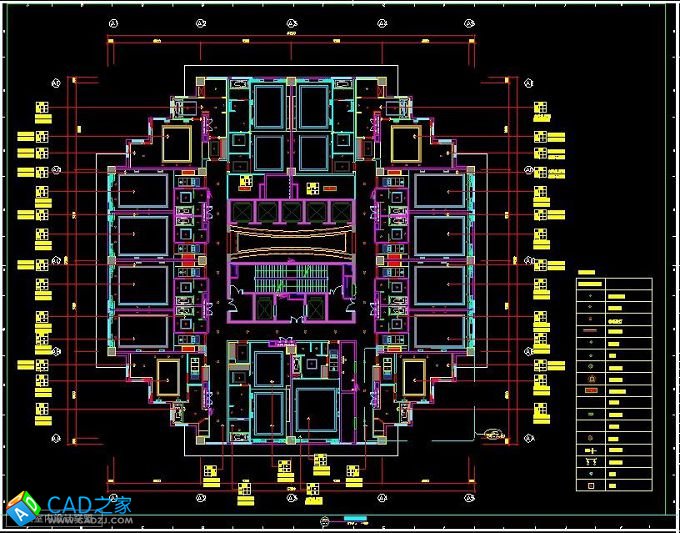Click the blue CAD之家 watermark text
Screen dimensions: 680x533
pos(90,505)
